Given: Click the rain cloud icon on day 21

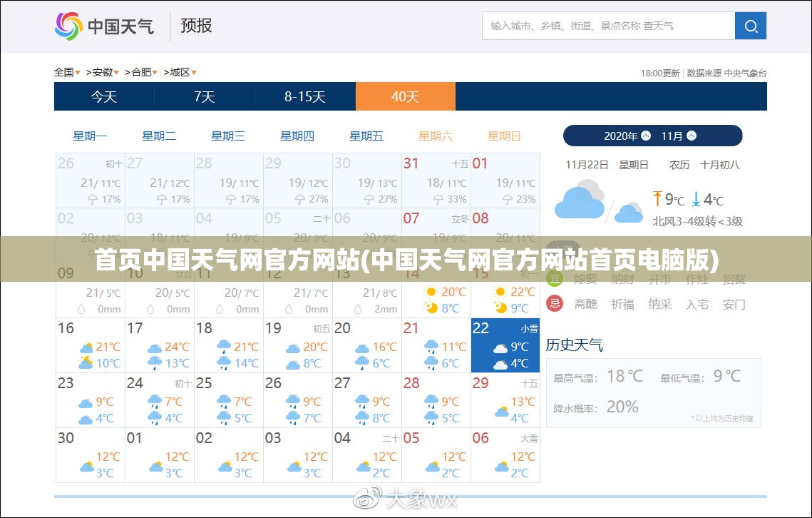Looking at the screenshot, I should pyautogui.click(x=431, y=346).
